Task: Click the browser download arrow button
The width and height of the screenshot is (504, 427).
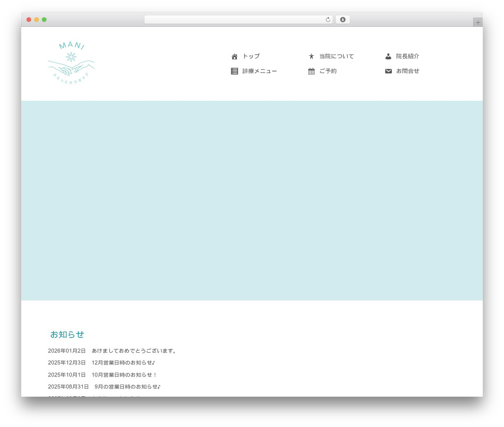Action: (343, 20)
